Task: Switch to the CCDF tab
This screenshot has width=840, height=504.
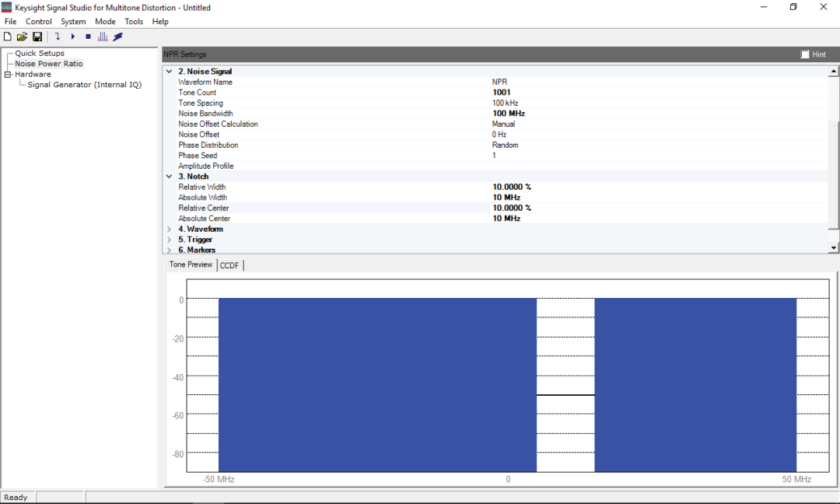Action: (229, 265)
